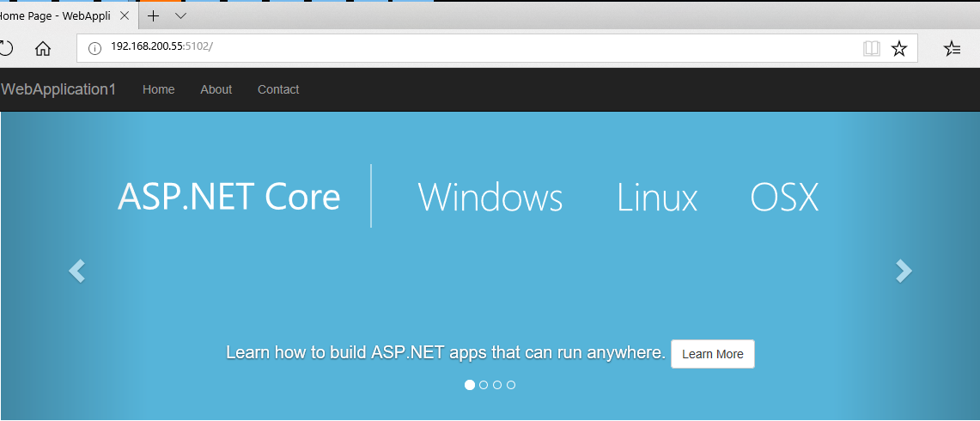The width and height of the screenshot is (980, 421).
Task: Select the Home Page - WebAppli tab
Action: [x=69, y=16]
